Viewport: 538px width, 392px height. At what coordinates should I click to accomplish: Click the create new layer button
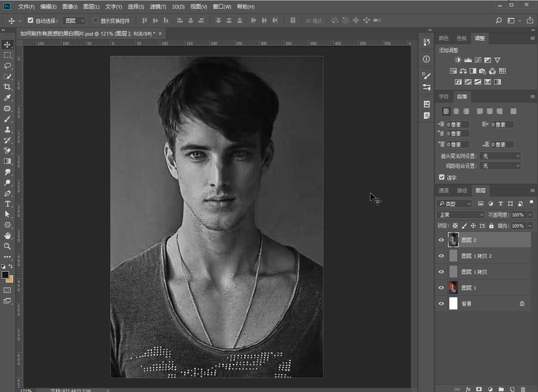point(512,389)
